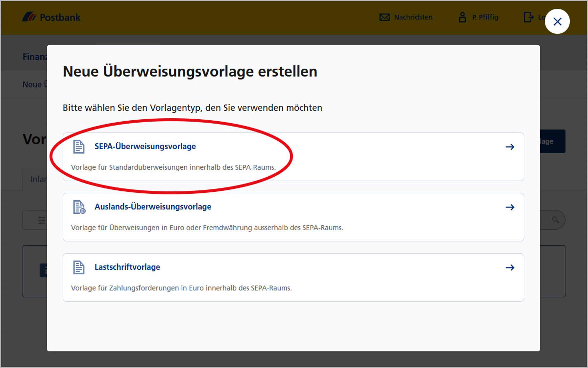
Task: Click the logout door icon in the header
Action: coord(529,17)
